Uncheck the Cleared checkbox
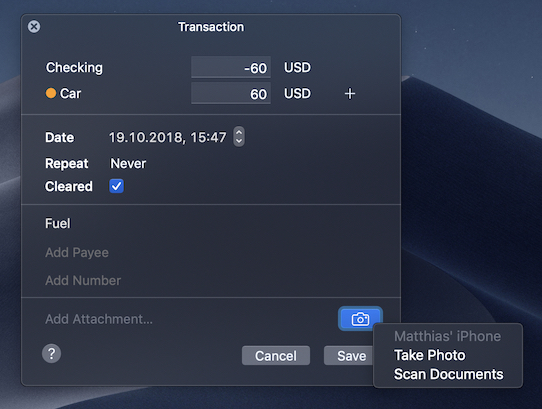The width and height of the screenshot is (542, 409). [x=116, y=186]
